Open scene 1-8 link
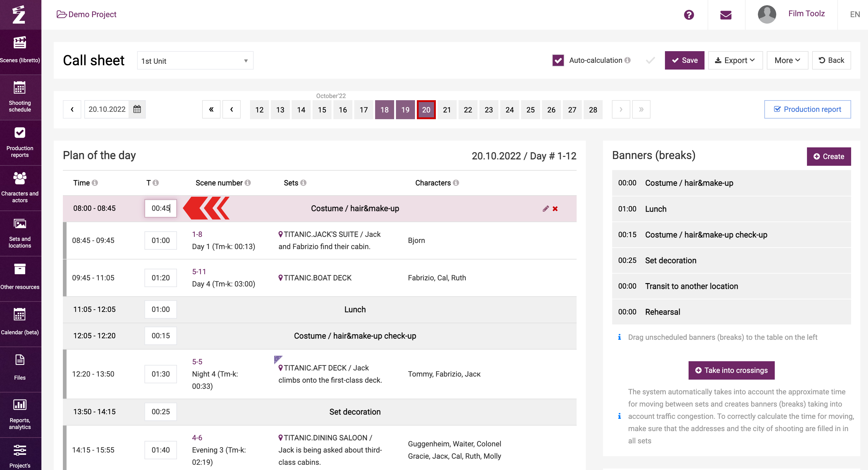 pyautogui.click(x=197, y=234)
